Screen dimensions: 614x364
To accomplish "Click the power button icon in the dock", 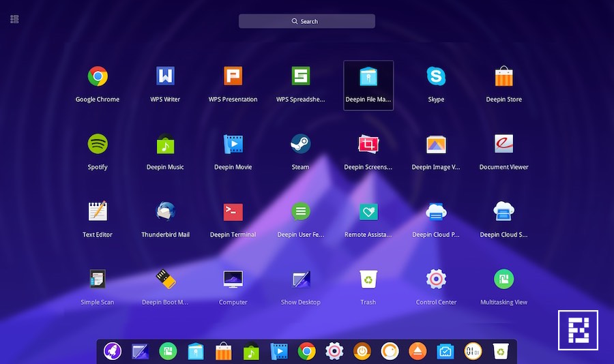I will point(362,352).
